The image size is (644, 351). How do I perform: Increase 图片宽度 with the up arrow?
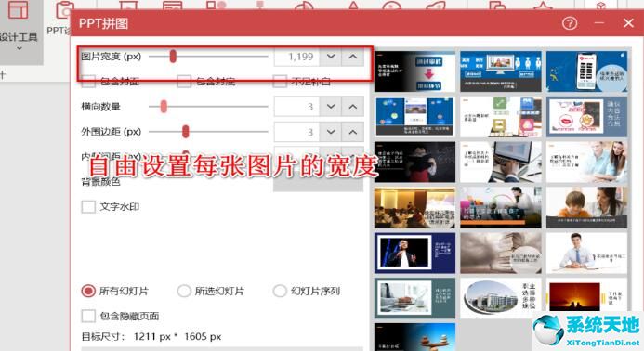point(353,57)
